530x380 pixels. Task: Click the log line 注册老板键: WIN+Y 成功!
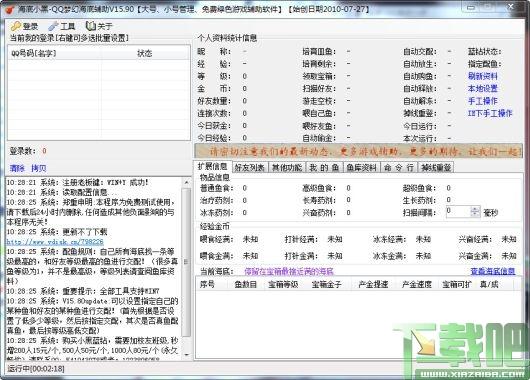78,183
